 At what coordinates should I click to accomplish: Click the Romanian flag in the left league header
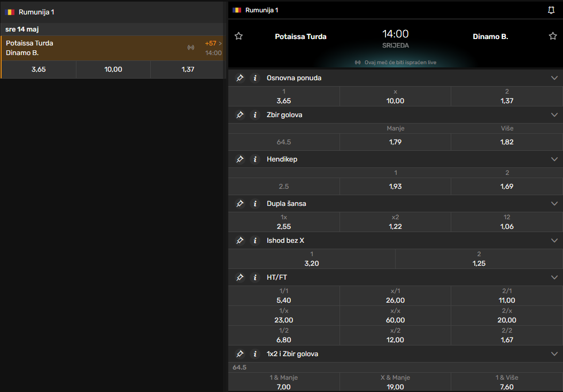pyautogui.click(x=10, y=12)
